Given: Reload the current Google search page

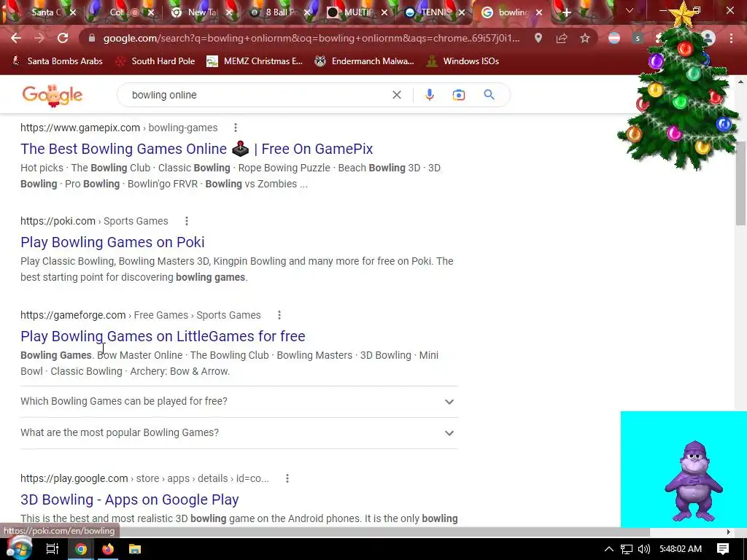Looking at the screenshot, I should (63, 38).
